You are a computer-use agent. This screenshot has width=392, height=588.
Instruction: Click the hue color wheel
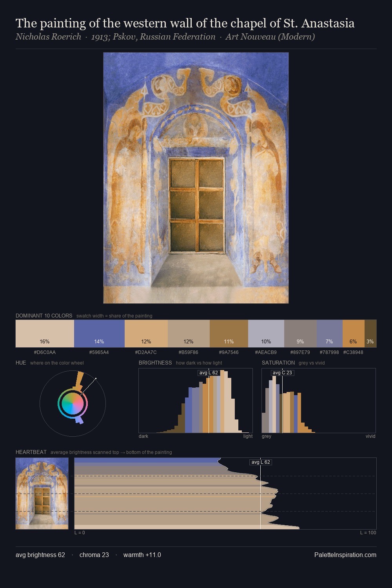(73, 403)
